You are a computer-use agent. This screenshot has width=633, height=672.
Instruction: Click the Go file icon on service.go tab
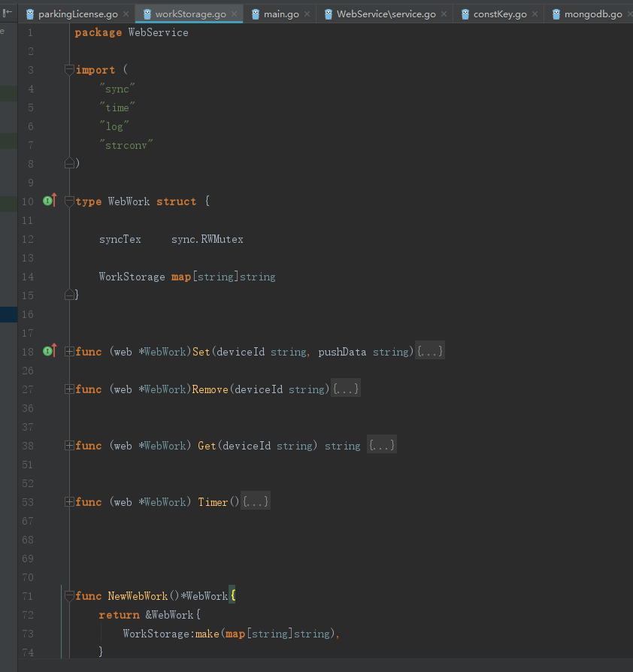pos(329,14)
